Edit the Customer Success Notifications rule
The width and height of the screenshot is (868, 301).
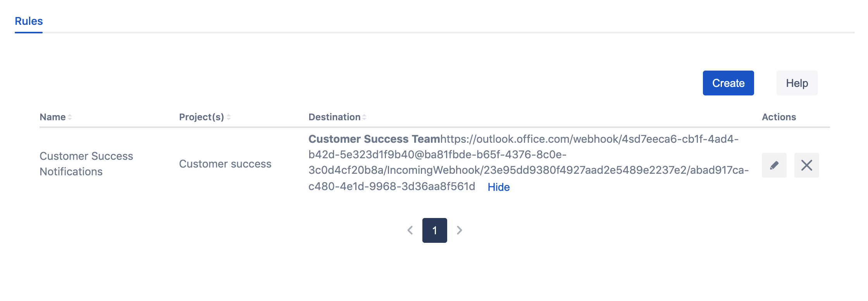(x=774, y=165)
